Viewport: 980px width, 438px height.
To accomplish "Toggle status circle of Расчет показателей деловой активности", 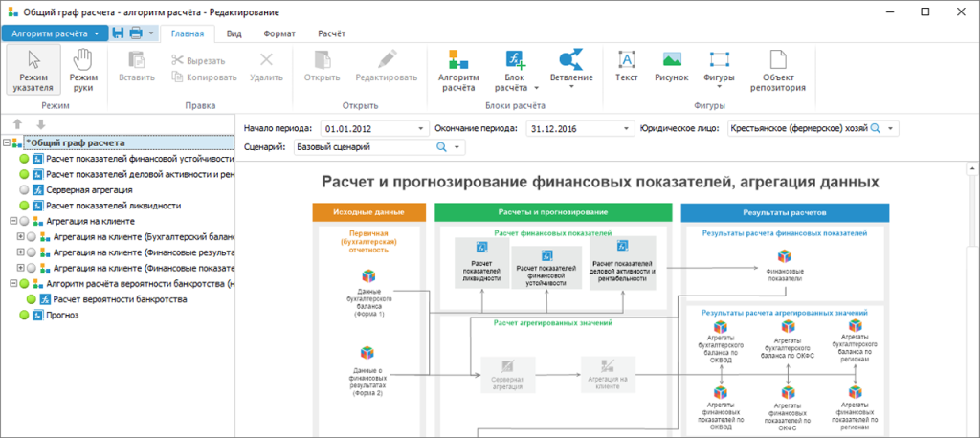I will tap(24, 174).
